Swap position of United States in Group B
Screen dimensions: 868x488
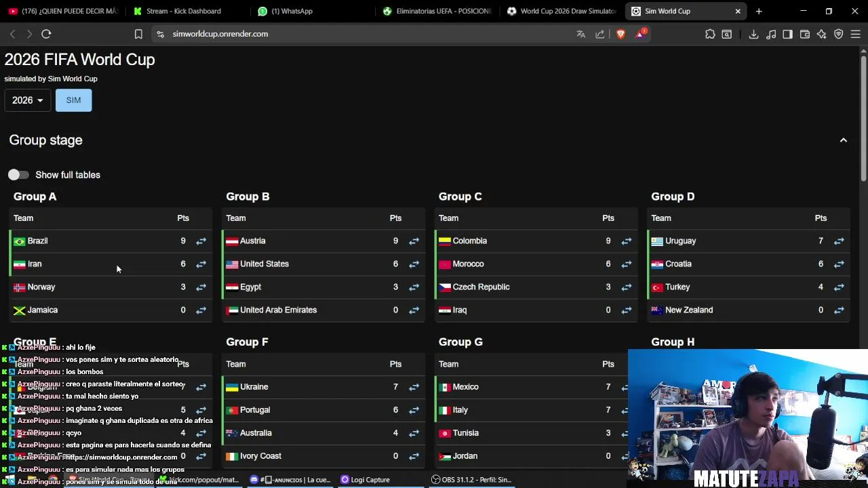pyautogui.click(x=414, y=264)
